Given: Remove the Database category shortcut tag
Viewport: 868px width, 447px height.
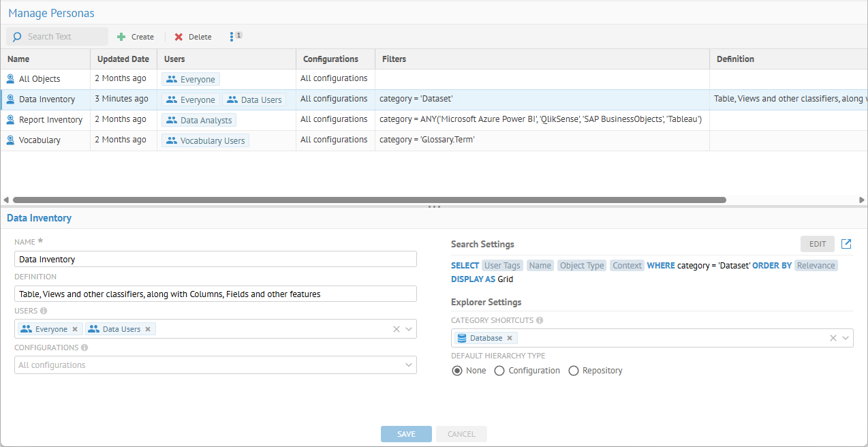Looking at the screenshot, I should [x=510, y=338].
